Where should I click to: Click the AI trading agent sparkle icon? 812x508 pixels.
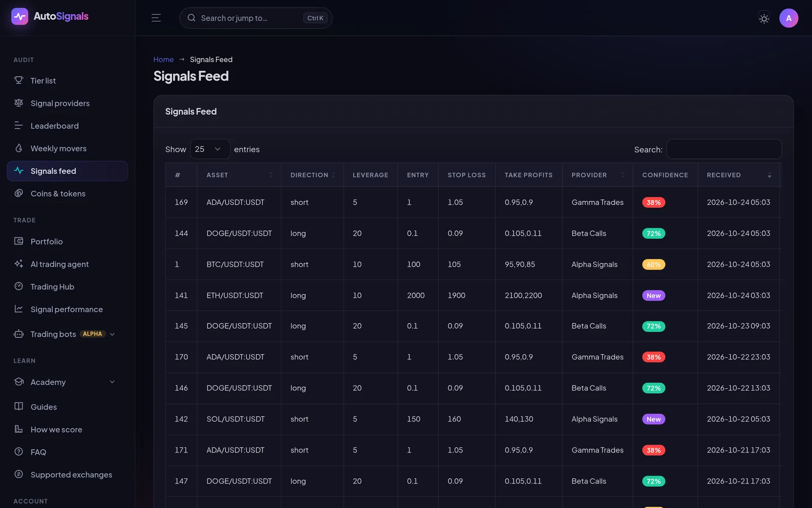(x=19, y=264)
